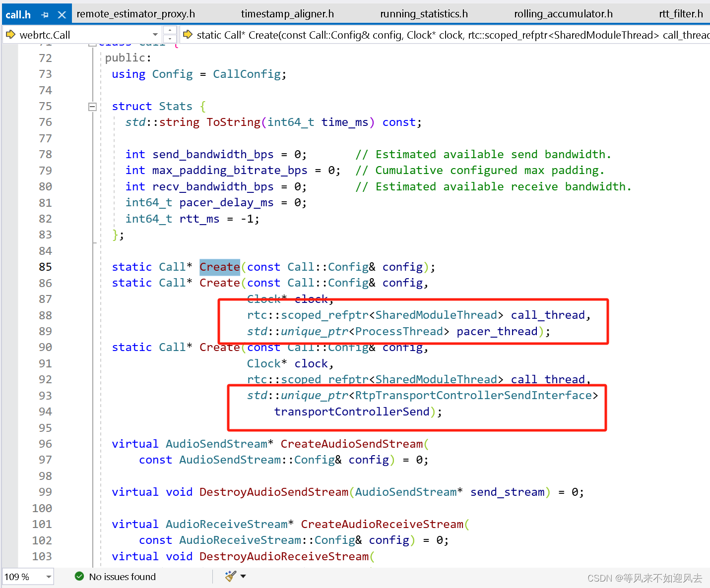The width and height of the screenshot is (710, 588).
Task: Click line number 85
Action: point(45,267)
